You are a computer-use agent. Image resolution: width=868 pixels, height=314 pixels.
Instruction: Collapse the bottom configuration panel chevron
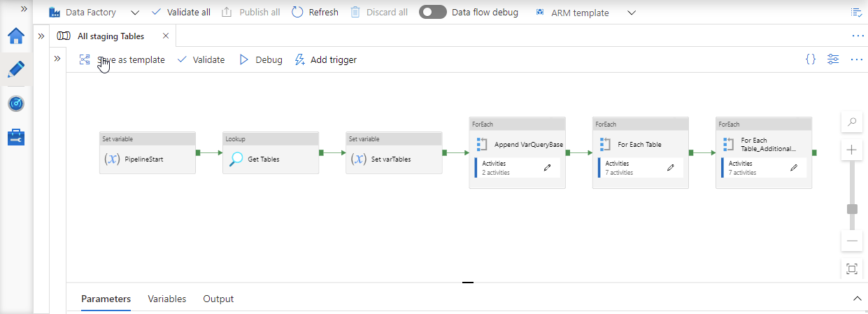(858, 299)
